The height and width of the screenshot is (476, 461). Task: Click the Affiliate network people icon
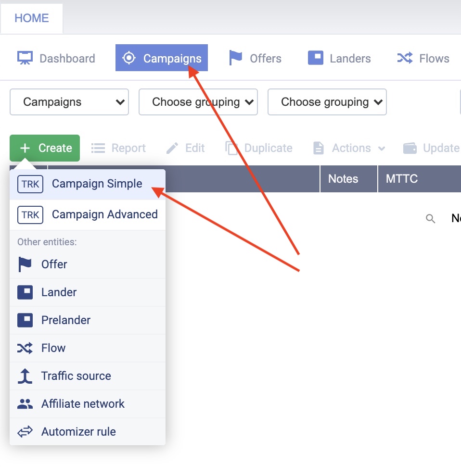coord(25,404)
